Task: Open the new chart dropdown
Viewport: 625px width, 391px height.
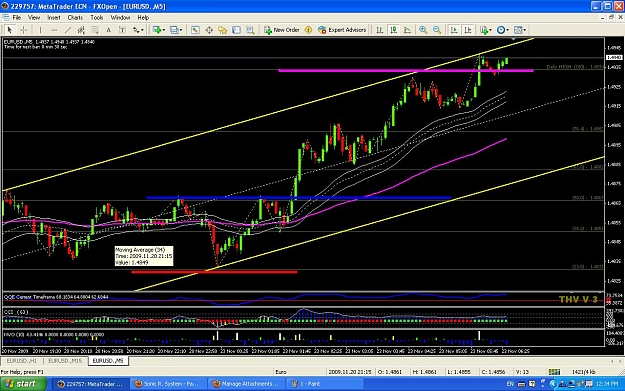Action: click(x=159, y=30)
